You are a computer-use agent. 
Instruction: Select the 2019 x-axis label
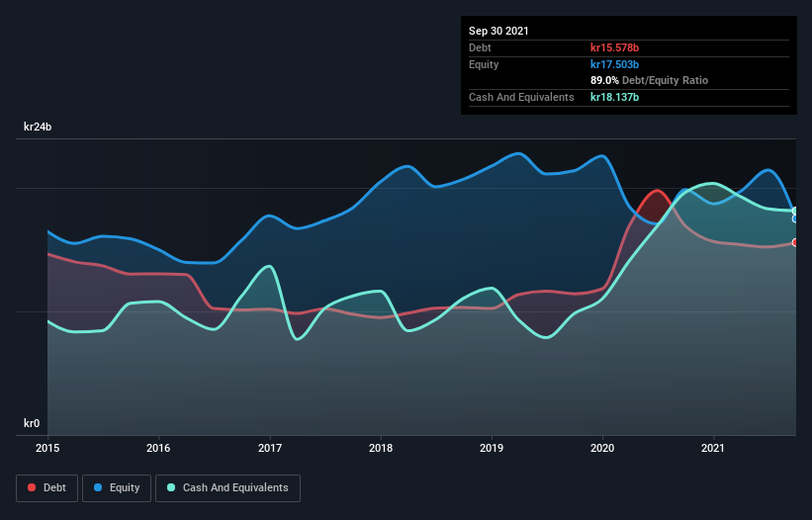pyautogui.click(x=492, y=448)
